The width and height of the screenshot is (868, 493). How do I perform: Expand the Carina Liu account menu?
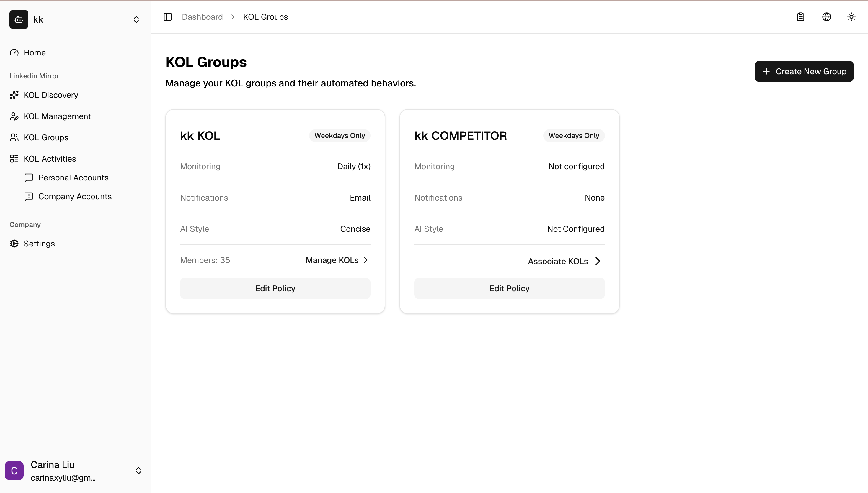[138, 470]
